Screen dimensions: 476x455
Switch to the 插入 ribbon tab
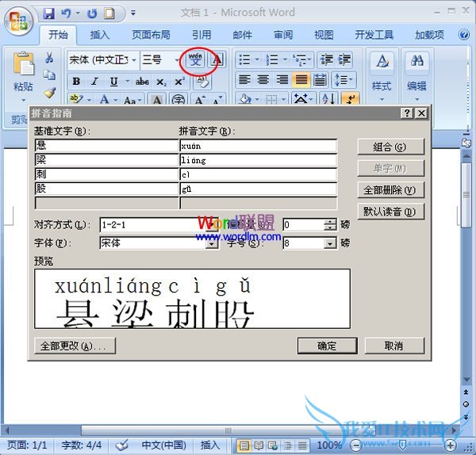(100, 35)
